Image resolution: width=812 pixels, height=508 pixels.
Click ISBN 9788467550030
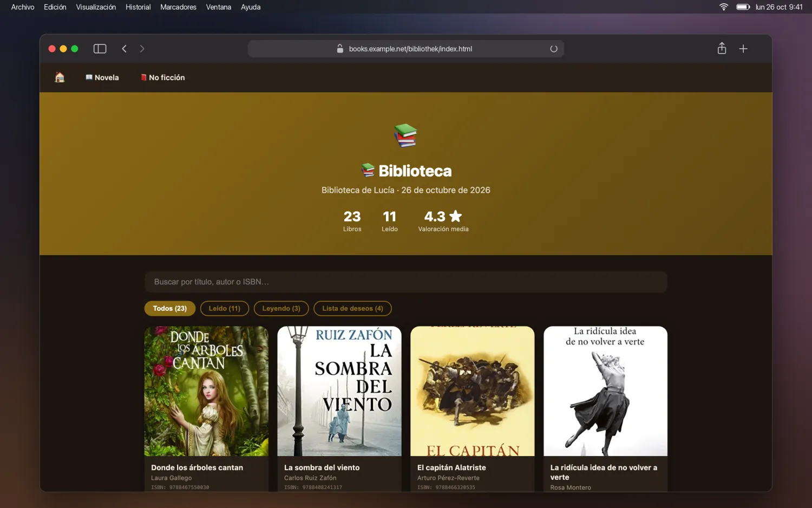coord(180,487)
